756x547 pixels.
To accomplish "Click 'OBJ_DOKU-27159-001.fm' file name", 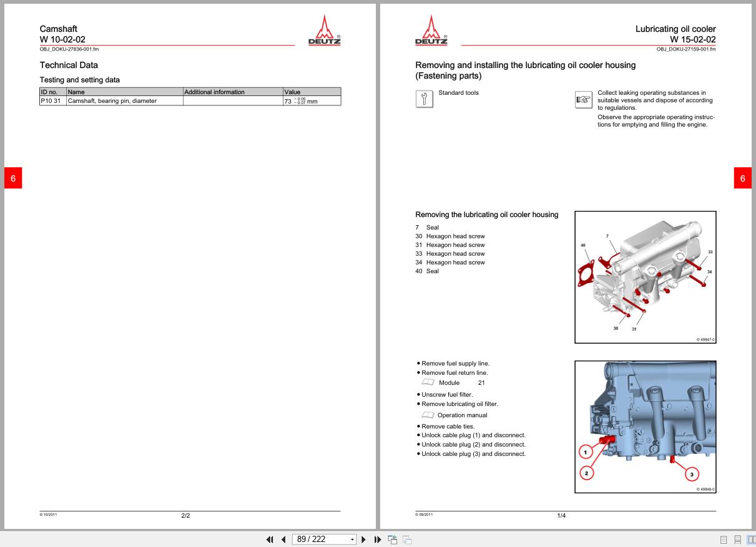I will [686, 49].
